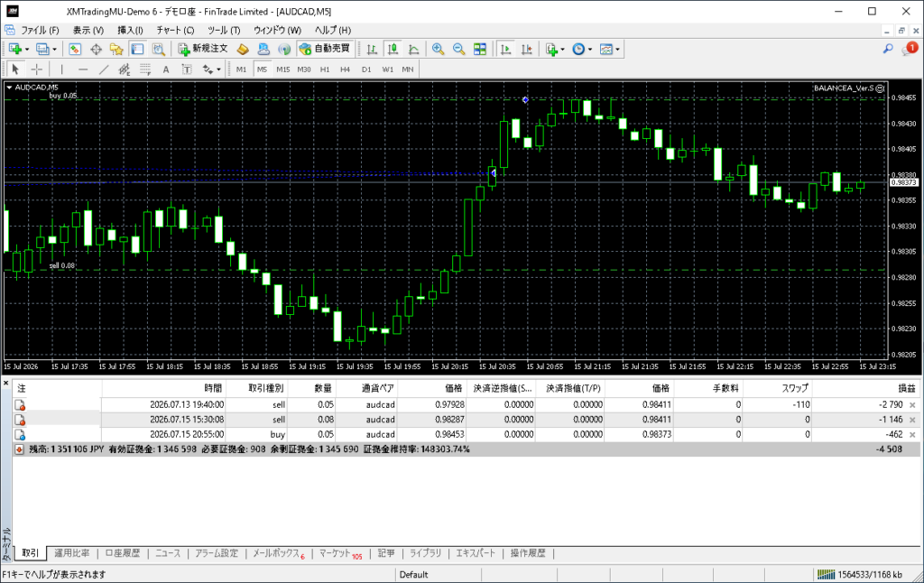Select the text label T tool
Viewport: 924px width, 583px height.
point(187,69)
